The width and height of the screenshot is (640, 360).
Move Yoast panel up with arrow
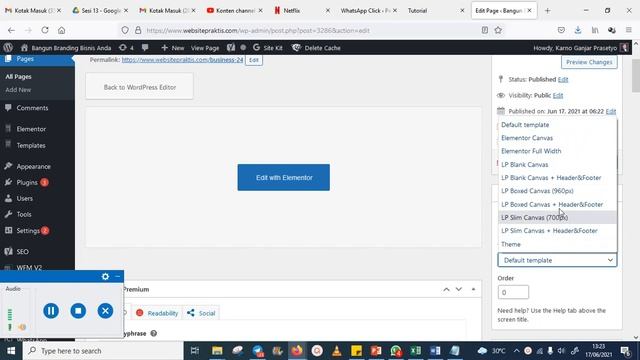point(446,289)
